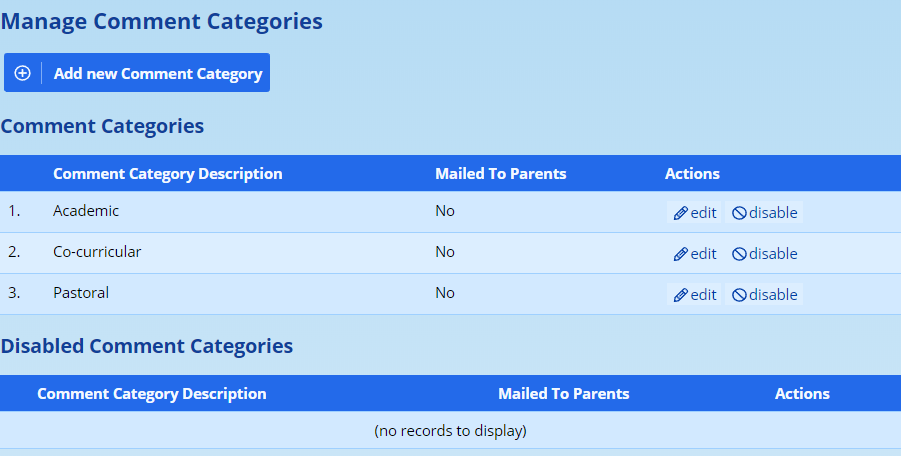Click the no records to display message
This screenshot has width=901, height=456.
(x=450, y=431)
